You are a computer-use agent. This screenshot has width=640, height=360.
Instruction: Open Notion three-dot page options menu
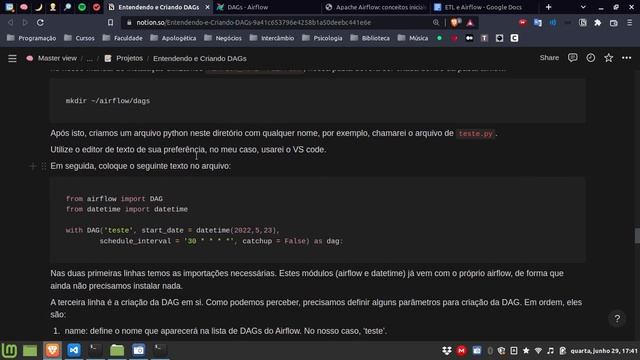627,58
